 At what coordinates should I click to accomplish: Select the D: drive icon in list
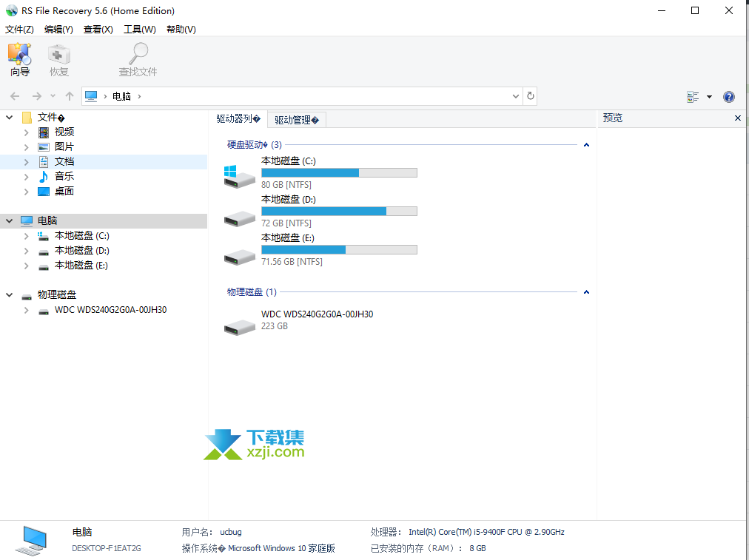pos(239,219)
